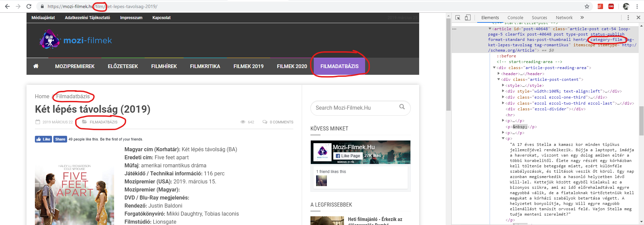Click the DevTools Elements panel scrollbar
The height and width of the screenshot is (225, 644).
[x=641, y=121]
